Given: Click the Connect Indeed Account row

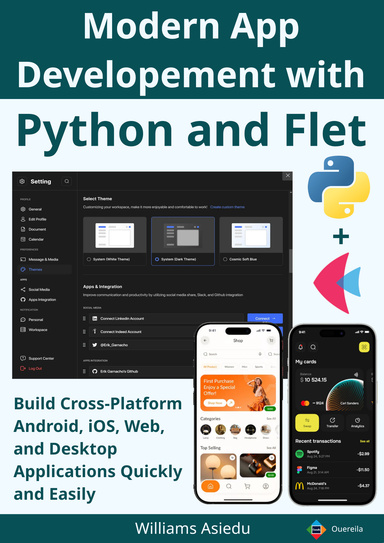Looking at the screenshot, I should tap(142, 332).
